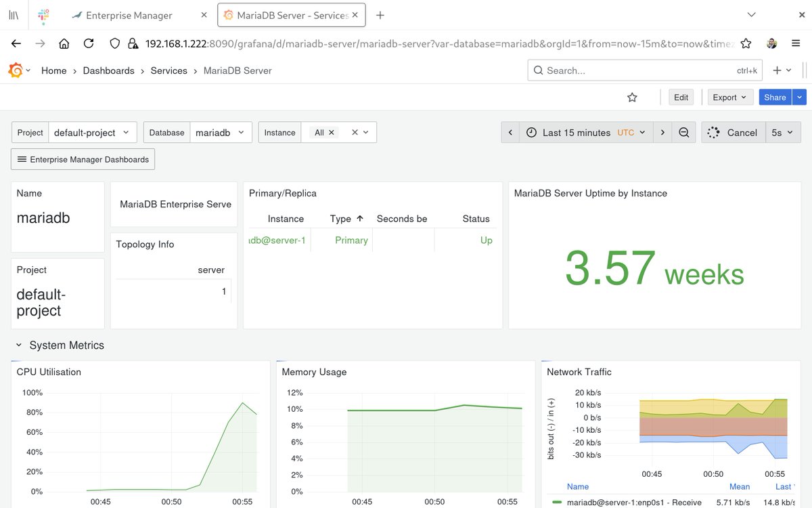The height and width of the screenshot is (508, 812).
Task: List all tabs with the chevron
Action: click(x=751, y=15)
